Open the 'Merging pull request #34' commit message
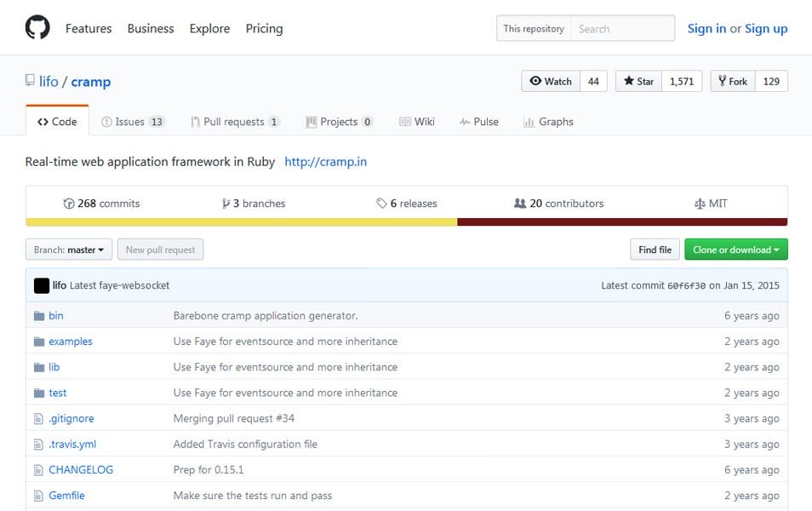Image resolution: width=812 pixels, height=511 pixels. tap(234, 418)
